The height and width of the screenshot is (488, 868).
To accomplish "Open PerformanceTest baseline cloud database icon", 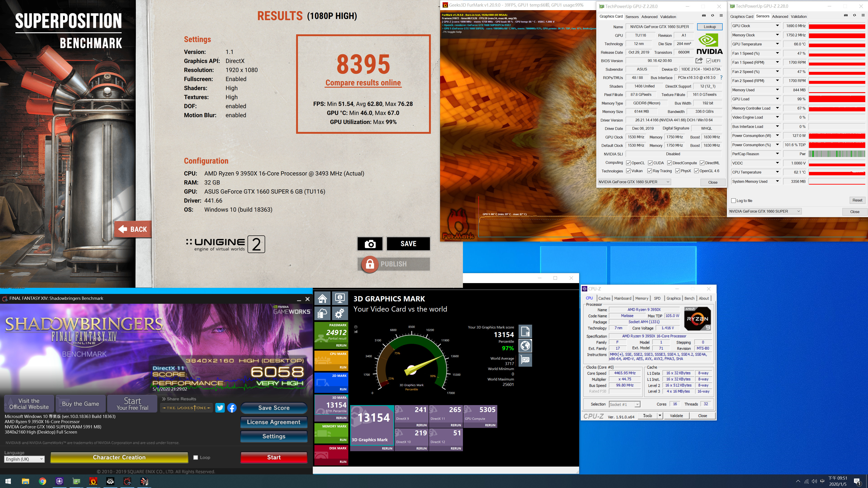I will (323, 314).
